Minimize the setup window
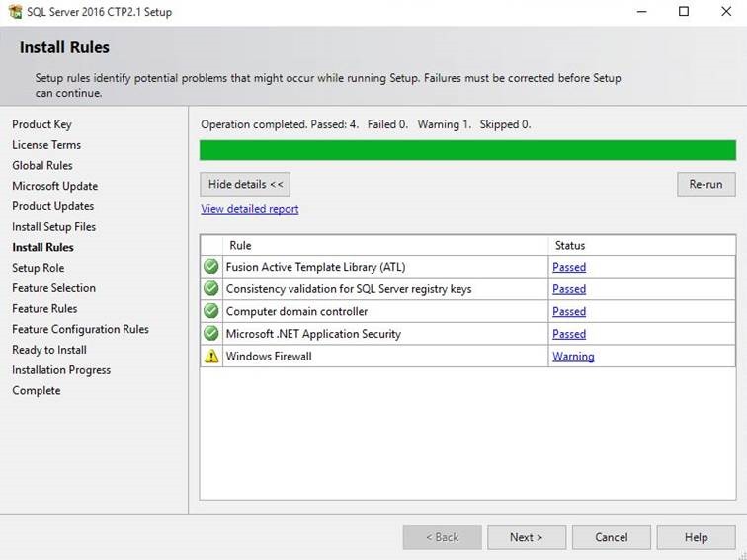 coord(642,12)
